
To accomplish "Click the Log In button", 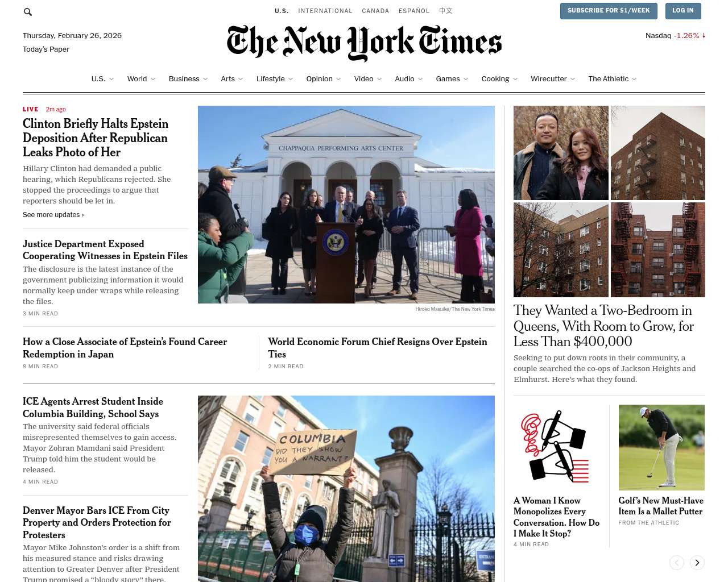I will point(682,11).
